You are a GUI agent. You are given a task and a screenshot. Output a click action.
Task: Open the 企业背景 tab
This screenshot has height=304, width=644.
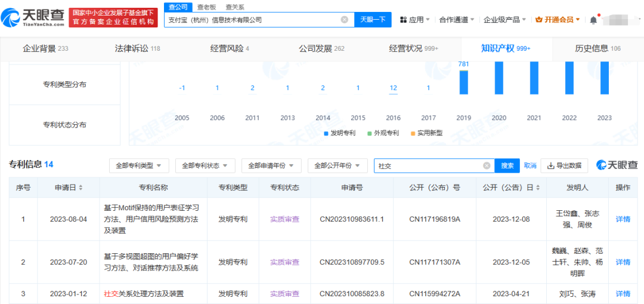tap(45, 48)
